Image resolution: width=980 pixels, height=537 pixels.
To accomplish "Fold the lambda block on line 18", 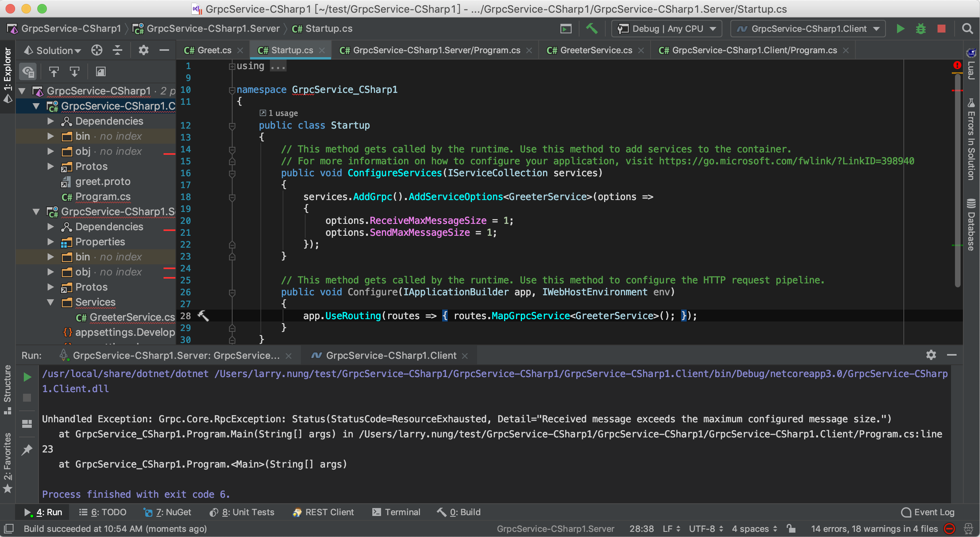I will coord(232,197).
